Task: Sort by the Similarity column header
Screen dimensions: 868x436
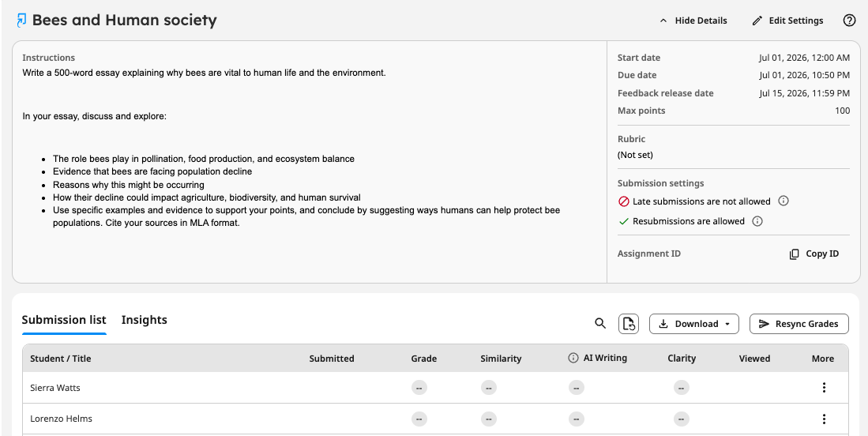Action: [501, 359]
